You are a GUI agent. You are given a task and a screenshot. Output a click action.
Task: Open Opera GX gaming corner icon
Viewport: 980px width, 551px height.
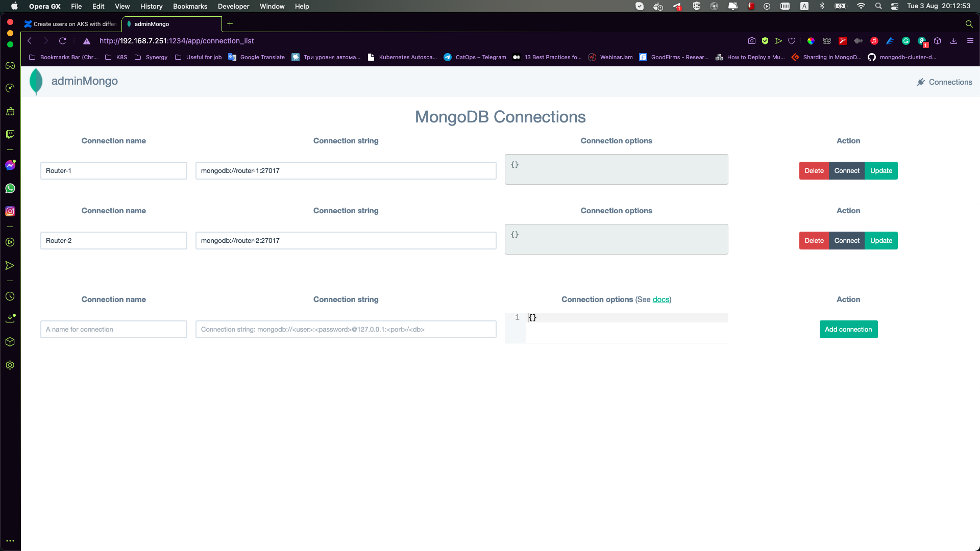(x=10, y=65)
